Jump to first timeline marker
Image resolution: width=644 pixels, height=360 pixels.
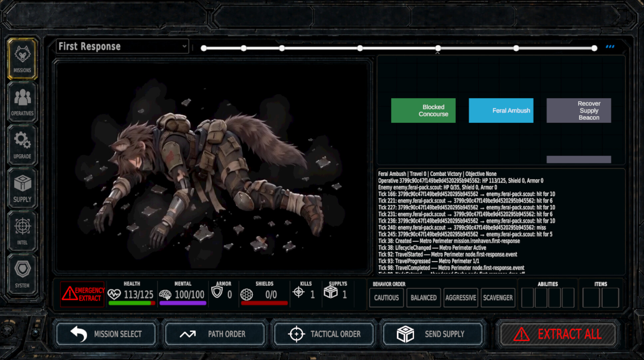click(204, 48)
